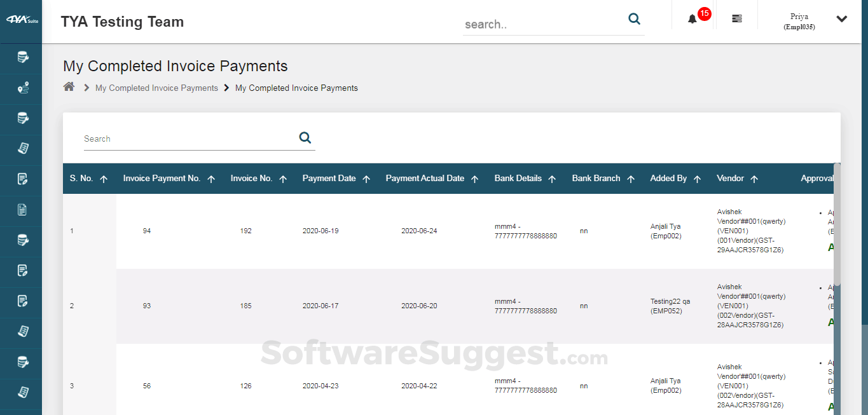Open the My Completed Invoice Payments breadcrumb link
868x415 pixels.
coord(156,88)
